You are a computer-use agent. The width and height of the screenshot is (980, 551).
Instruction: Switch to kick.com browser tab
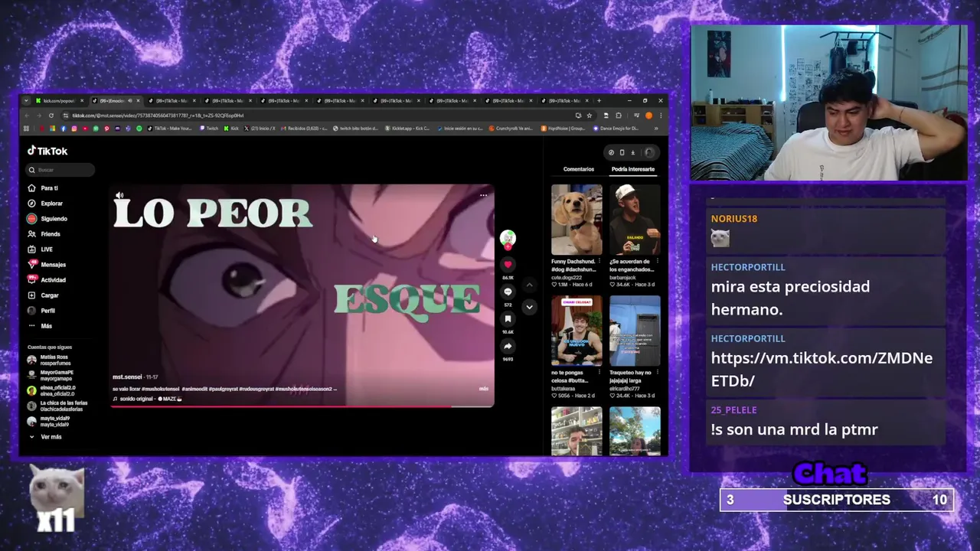(60, 101)
